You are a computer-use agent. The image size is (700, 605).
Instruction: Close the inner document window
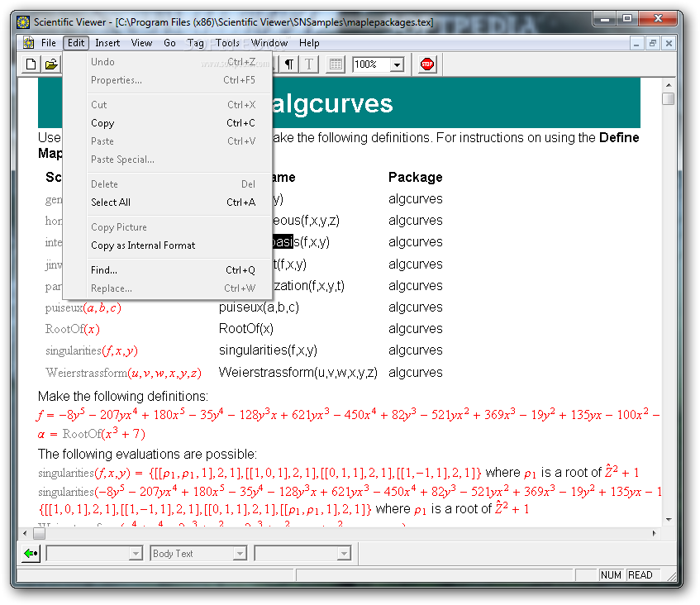point(669,43)
